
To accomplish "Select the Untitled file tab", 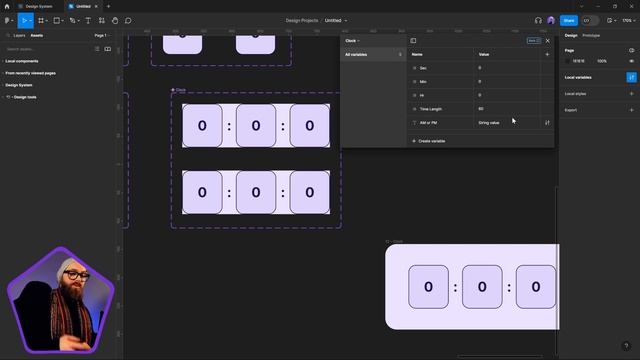I will [83, 6].
